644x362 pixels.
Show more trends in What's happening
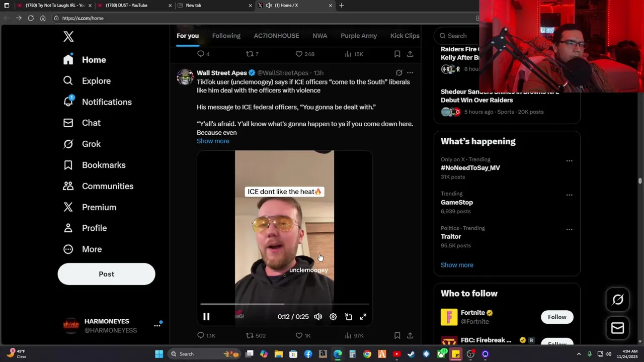pos(457,265)
